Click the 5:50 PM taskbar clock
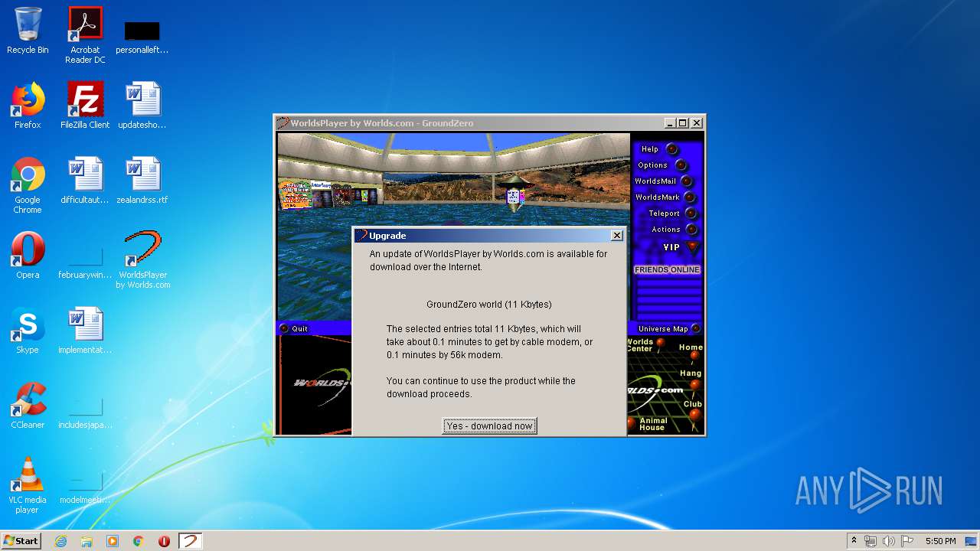This screenshot has width=980, height=551. coord(940,541)
